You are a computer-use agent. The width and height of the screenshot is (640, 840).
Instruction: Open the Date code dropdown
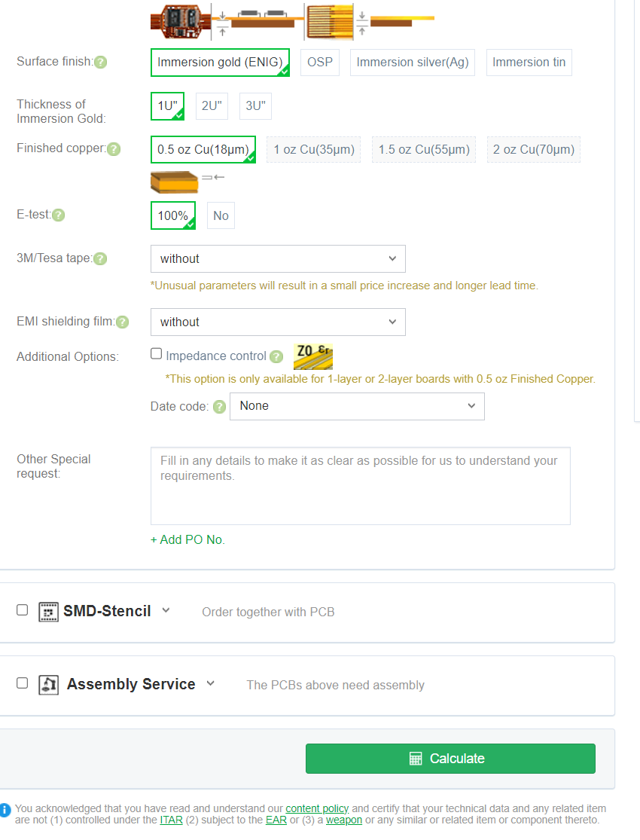357,406
